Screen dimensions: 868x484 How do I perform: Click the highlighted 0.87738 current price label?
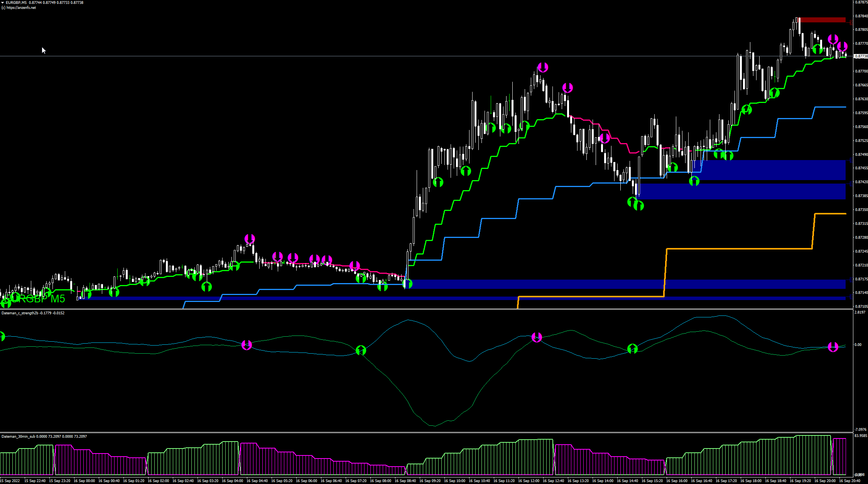tap(861, 56)
